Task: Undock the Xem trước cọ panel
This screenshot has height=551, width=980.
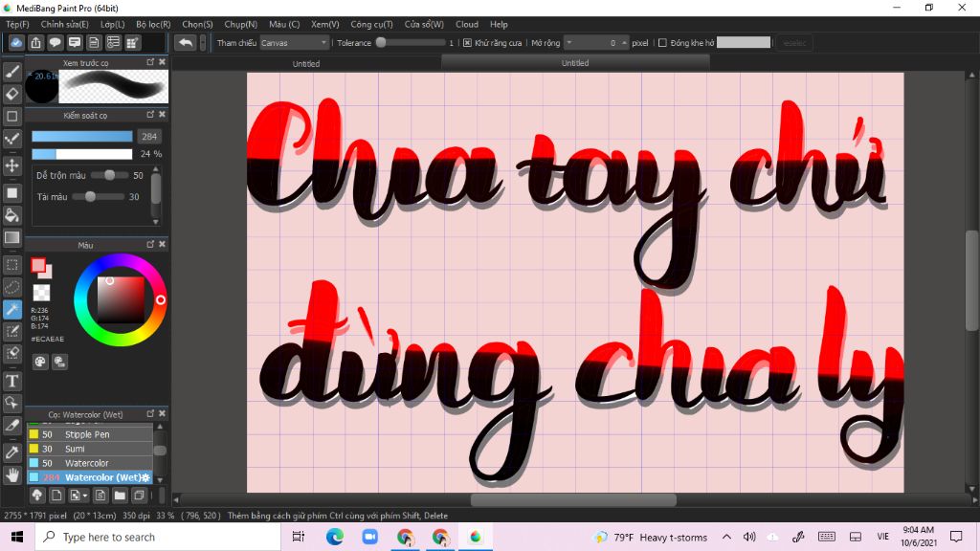Action: 150,62
